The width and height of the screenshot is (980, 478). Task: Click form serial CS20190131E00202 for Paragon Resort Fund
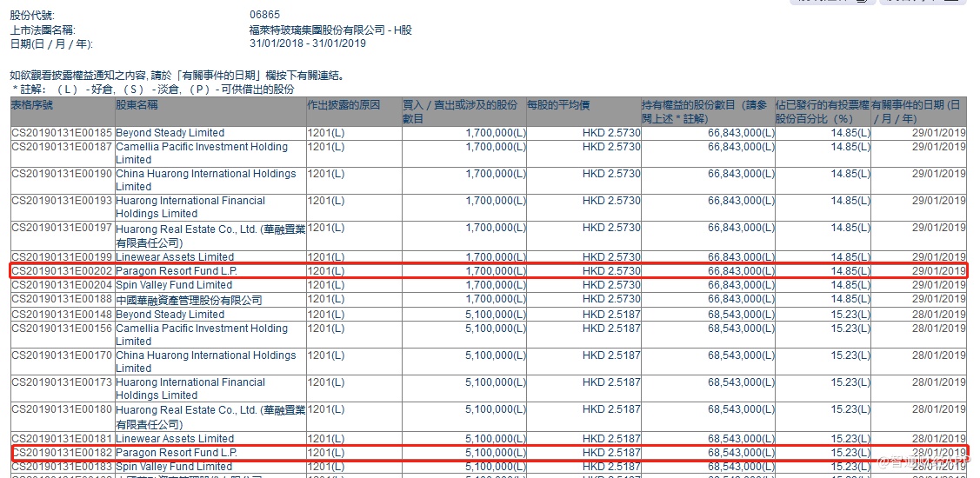62,271
